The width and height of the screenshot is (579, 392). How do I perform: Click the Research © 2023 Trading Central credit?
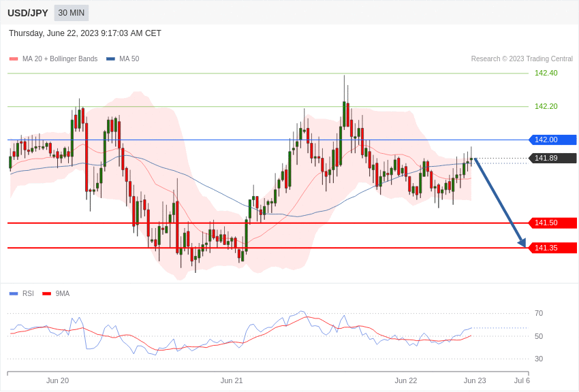point(522,59)
